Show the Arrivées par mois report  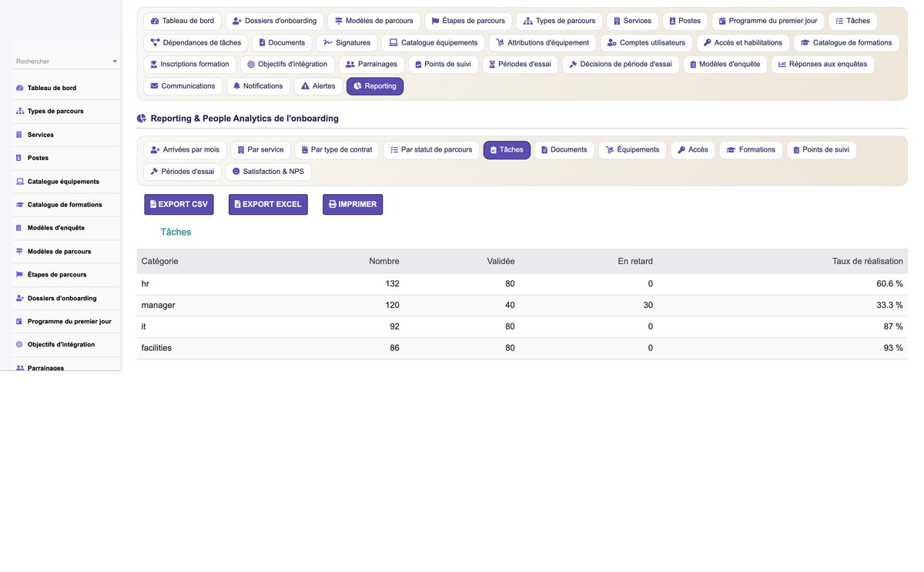click(x=185, y=149)
